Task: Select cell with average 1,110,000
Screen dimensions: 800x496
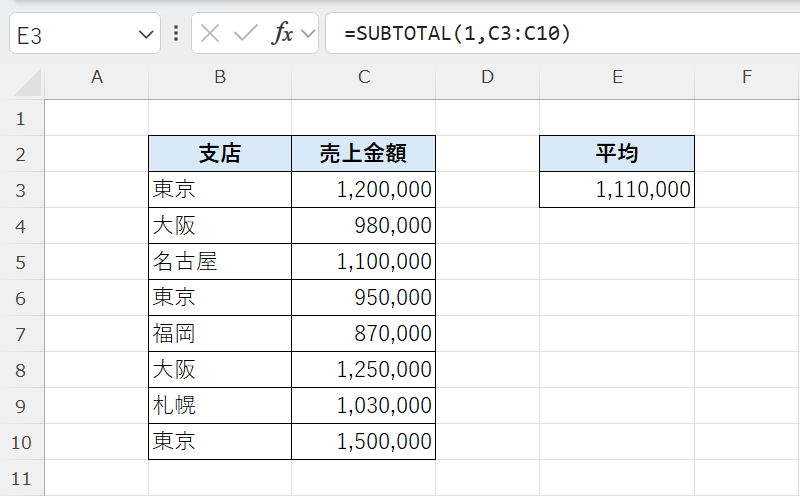Action: point(617,190)
